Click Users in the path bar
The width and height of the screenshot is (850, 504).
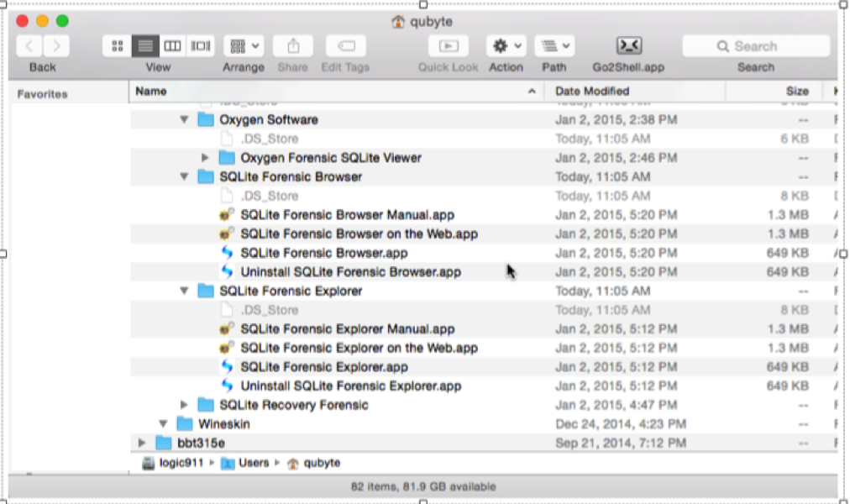(x=254, y=463)
